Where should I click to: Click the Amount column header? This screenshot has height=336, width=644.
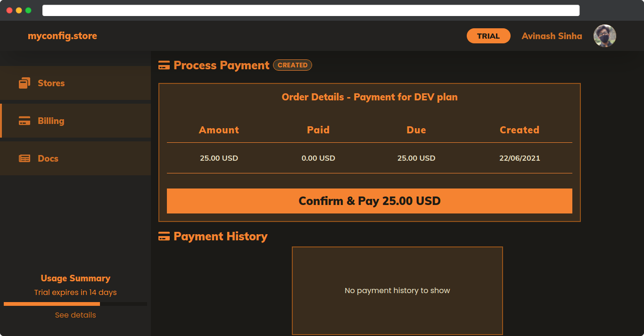[219, 130]
